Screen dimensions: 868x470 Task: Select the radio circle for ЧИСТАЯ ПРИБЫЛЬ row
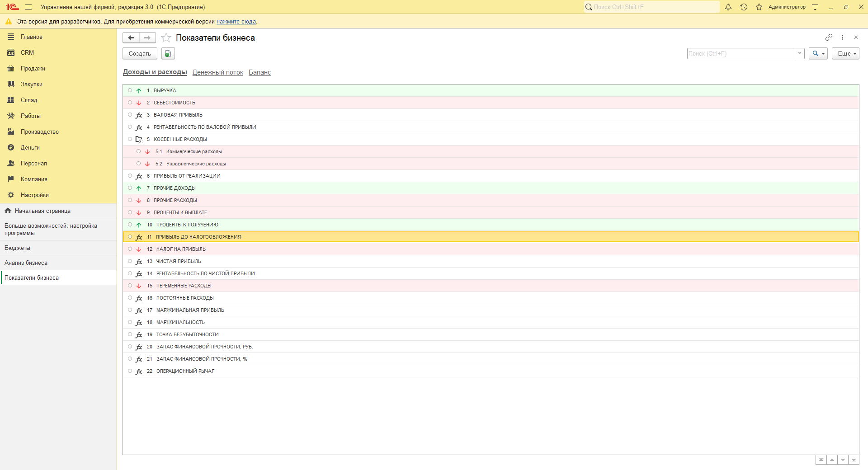(130, 261)
